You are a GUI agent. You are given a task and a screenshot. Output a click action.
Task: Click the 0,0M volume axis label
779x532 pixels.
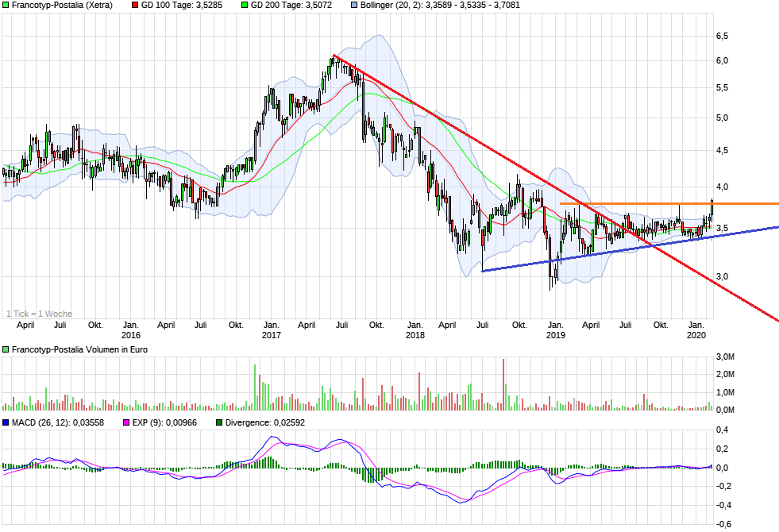[725, 410]
